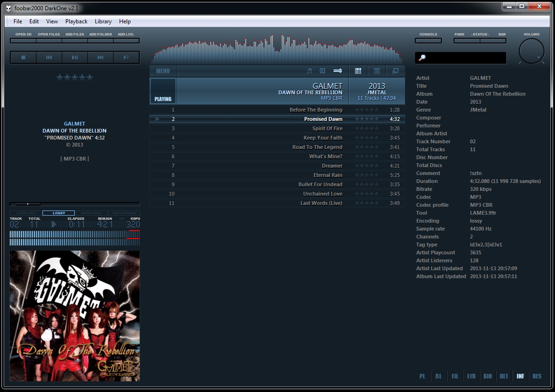Open the Edit menu
This screenshot has width=555, height=392.
click(34, 21)
